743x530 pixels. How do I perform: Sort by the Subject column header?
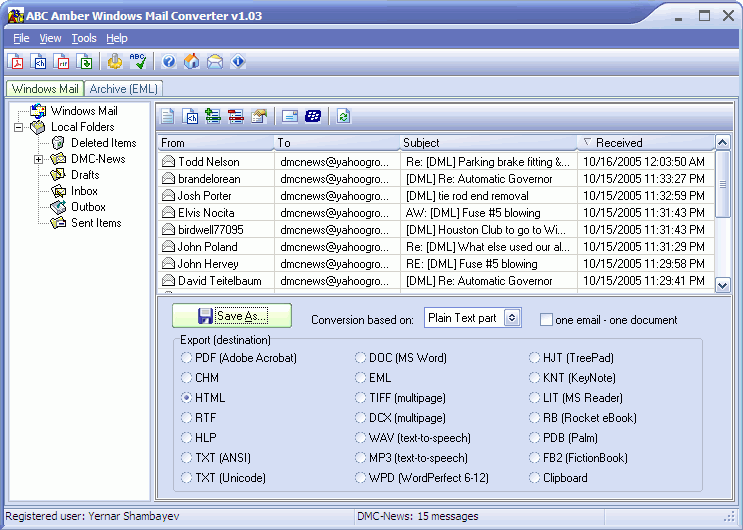(488, 143)
